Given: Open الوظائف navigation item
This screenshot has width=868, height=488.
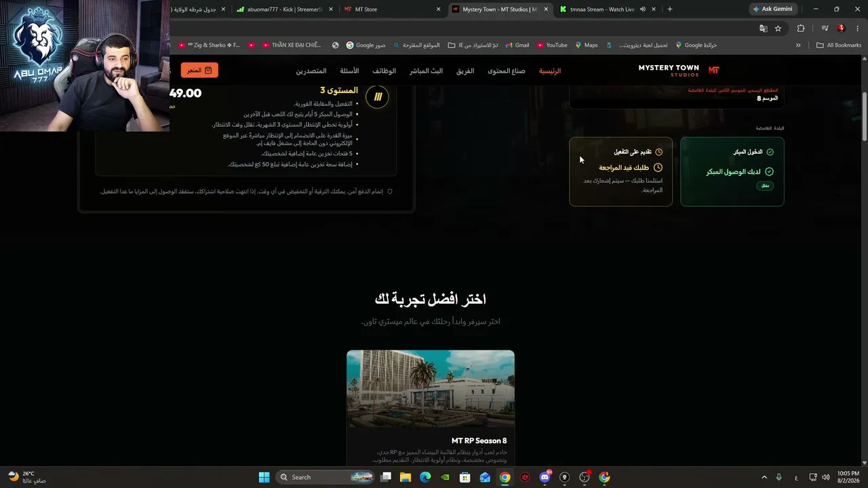Looking at the screenshot, I should [x=384, y=71].
